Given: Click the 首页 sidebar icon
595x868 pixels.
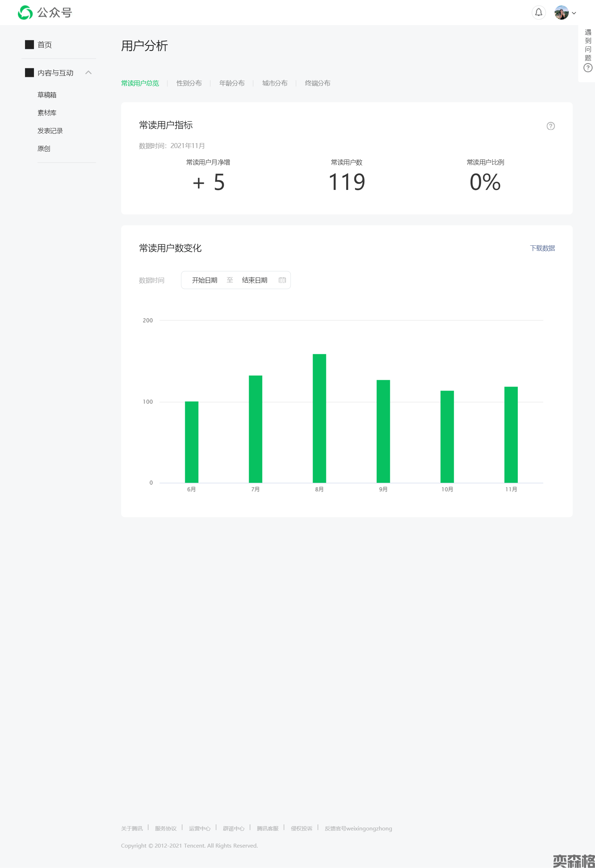Looking at the screenshot, I should pos(30,45).
